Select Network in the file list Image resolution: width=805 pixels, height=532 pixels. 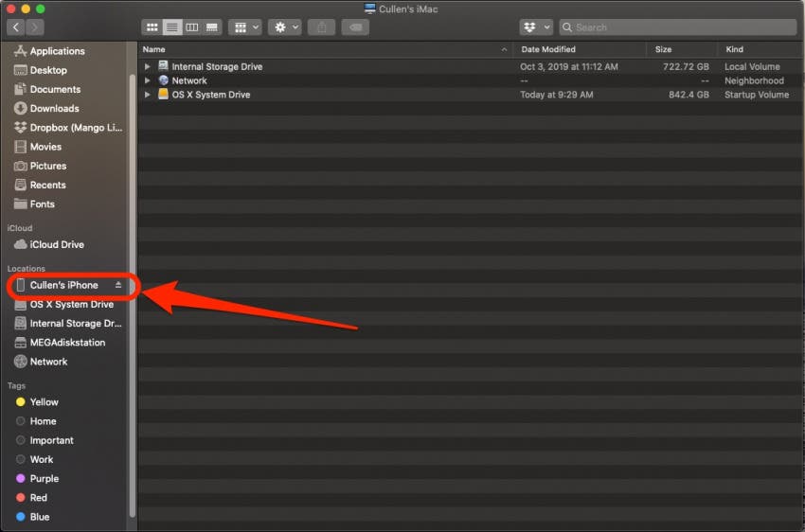pos(188,80)
